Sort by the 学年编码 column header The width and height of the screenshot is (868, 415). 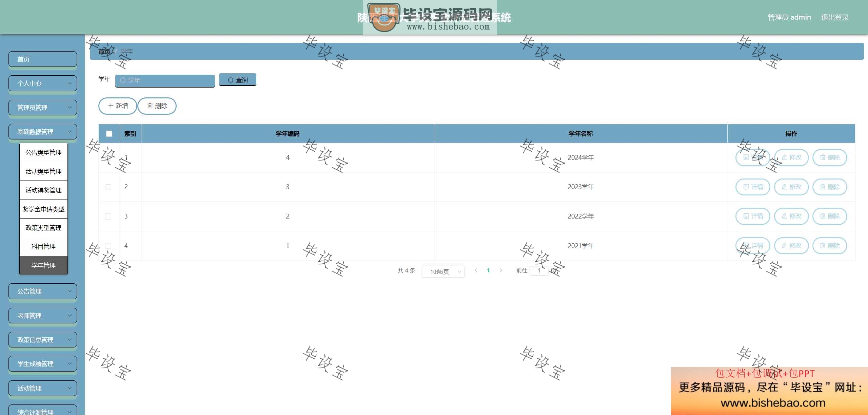288,134
